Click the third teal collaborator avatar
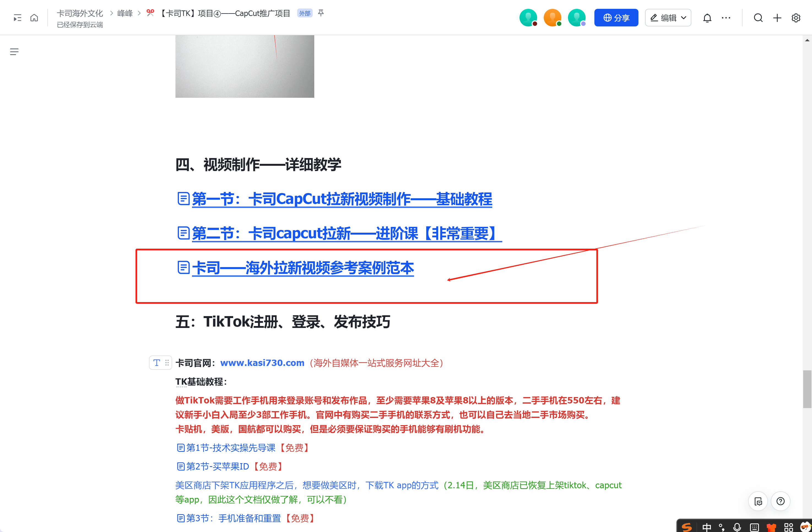Screen dimensions: 812x532 coord(576,18)
